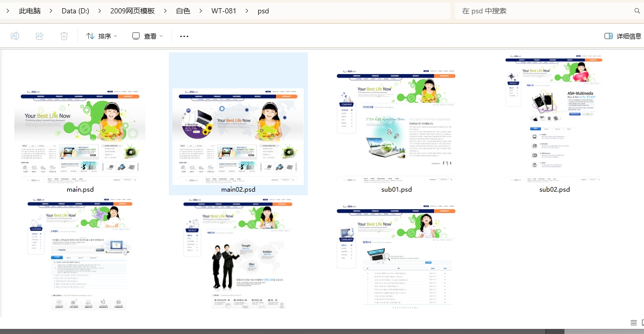Click the 此电脑 breadcrumb item
Image resolution: width=644 pixels, height=334 pixels.
click(x=30, y=11)
